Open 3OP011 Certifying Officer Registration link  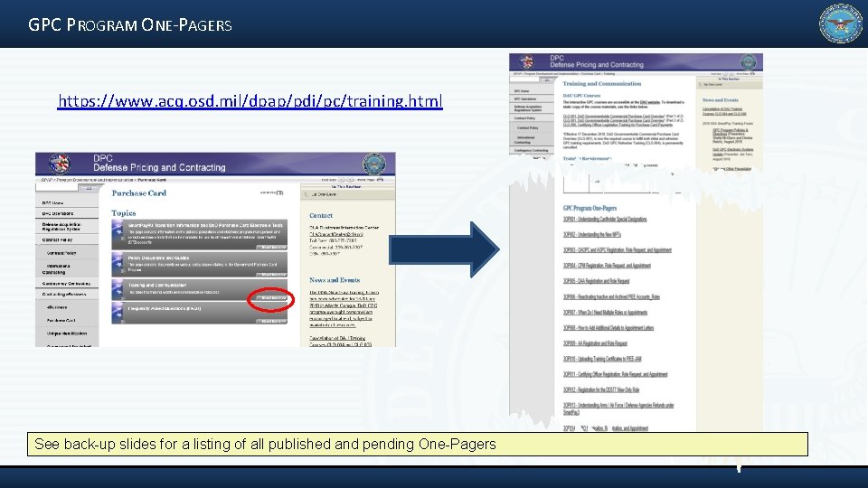point(615,374)
